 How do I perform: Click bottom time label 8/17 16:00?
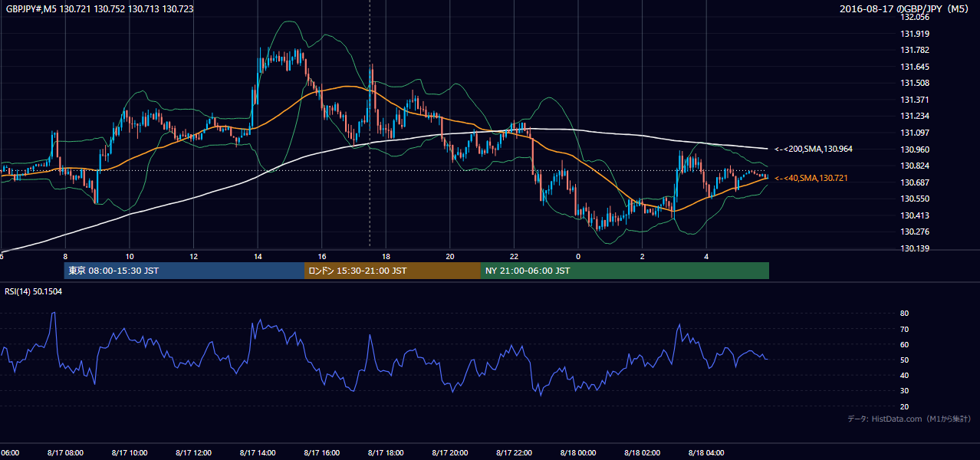[x=322, y=452]
